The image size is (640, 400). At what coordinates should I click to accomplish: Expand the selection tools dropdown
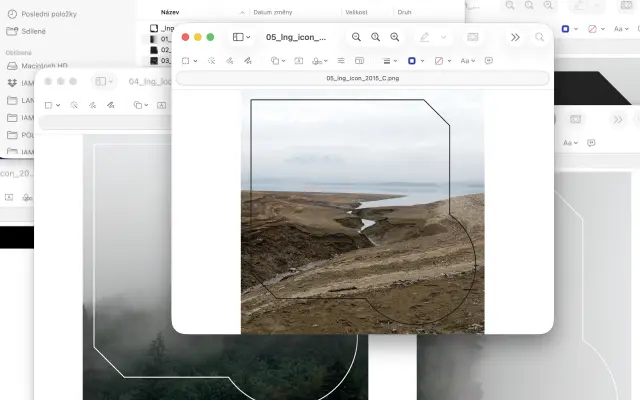(189, 61)
